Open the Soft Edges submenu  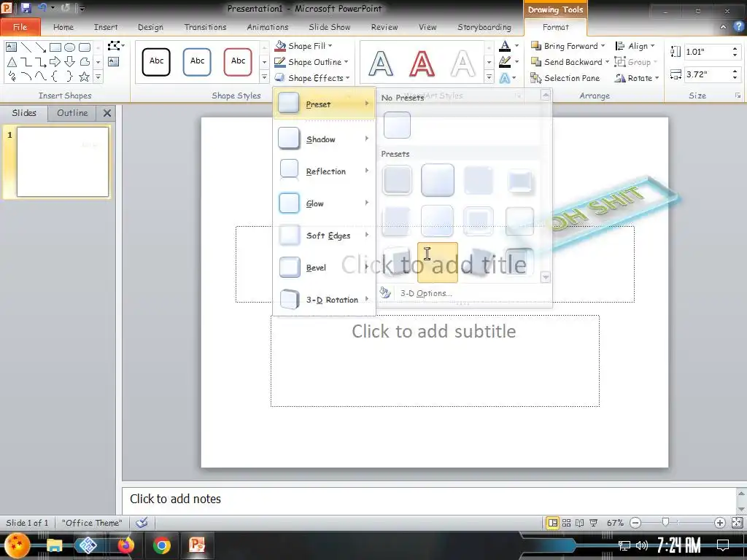[324, 236]
